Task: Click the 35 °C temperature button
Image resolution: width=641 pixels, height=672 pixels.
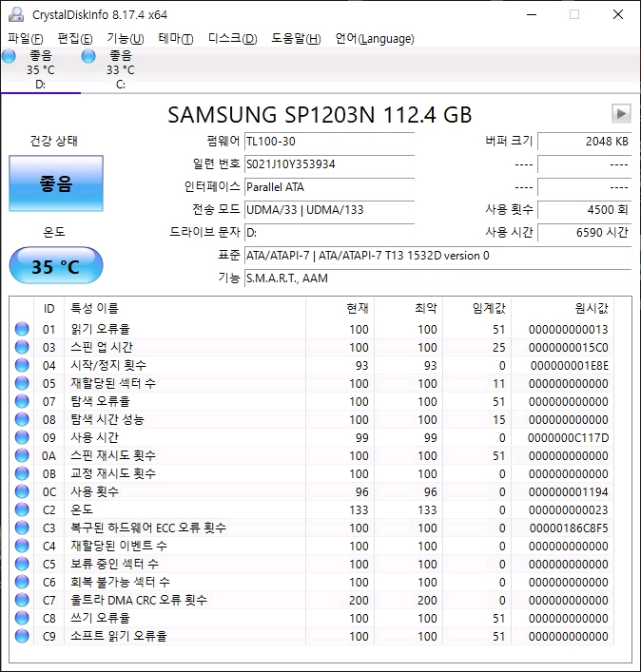Action: point(56,266)
